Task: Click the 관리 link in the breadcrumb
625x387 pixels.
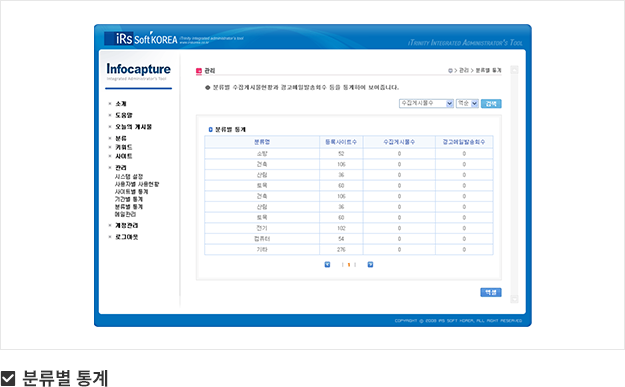Action: [x=464, y=71]
